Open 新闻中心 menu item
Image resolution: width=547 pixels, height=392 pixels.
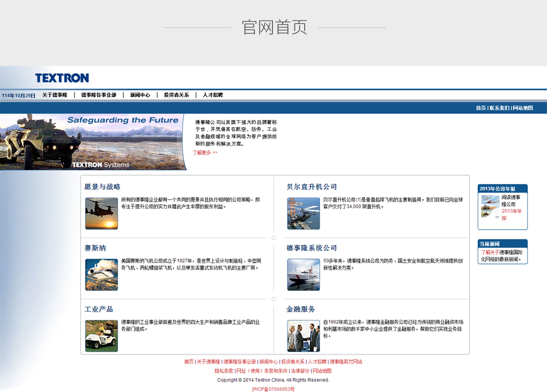140,95
